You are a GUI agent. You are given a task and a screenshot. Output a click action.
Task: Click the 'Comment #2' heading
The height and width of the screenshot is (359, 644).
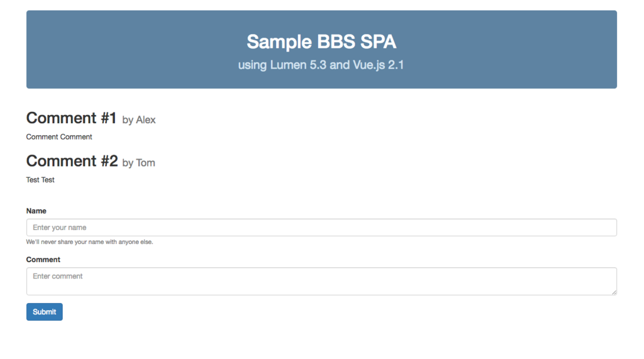(x=72, y=161)
